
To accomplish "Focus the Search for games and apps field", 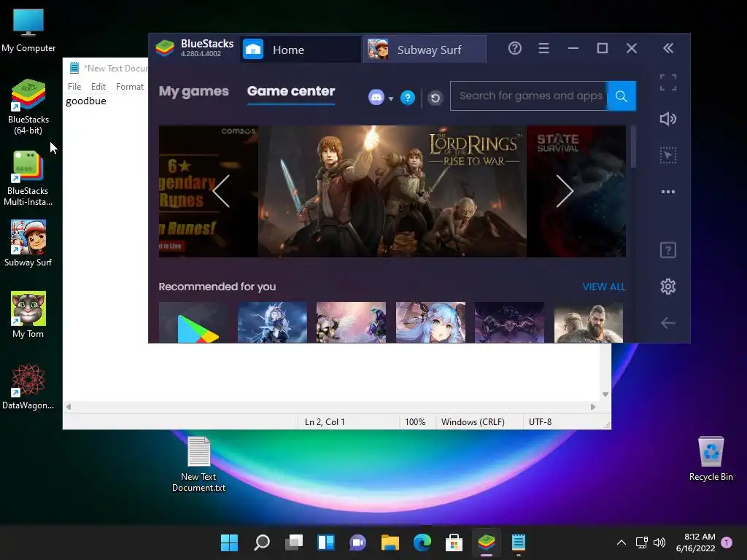I will pyautogui.click(x=529, y=96).
